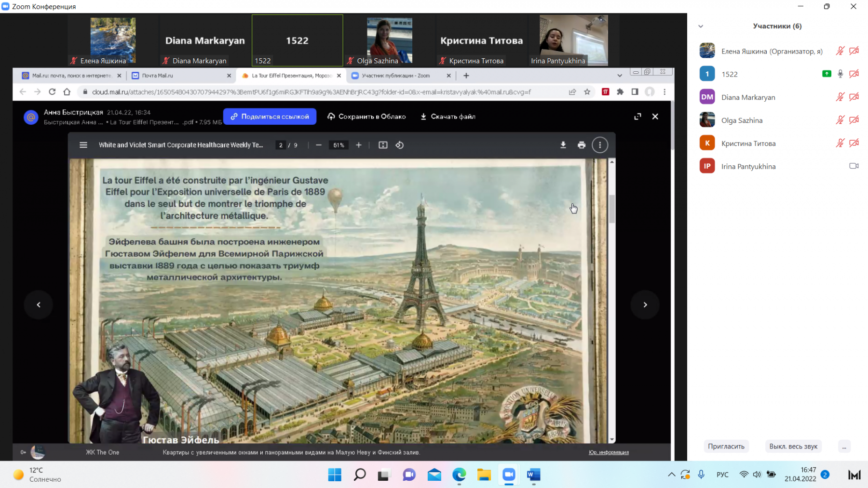868x488 pixels.
Task: Open the Chrome three-dot menu
Action: pos(665,92)
